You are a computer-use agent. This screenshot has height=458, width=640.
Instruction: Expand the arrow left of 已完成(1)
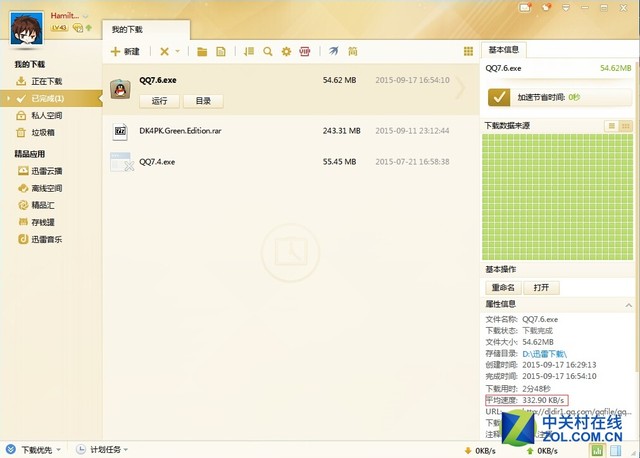(8, 98)
